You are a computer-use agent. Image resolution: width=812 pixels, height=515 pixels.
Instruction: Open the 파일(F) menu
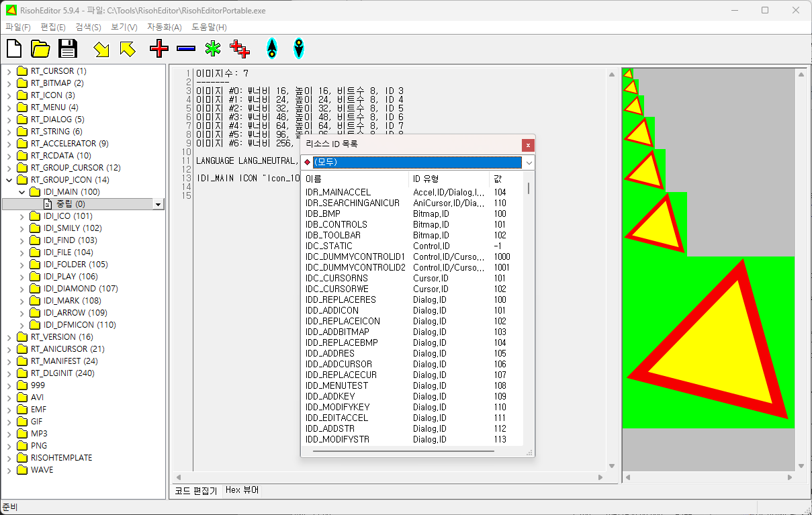click(x=18, y=27)
